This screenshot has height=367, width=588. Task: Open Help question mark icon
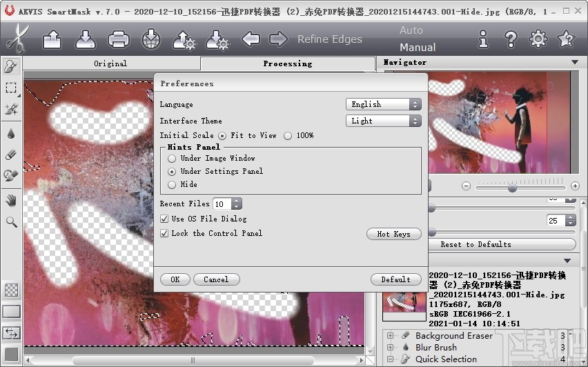click(x=511, y=39)
